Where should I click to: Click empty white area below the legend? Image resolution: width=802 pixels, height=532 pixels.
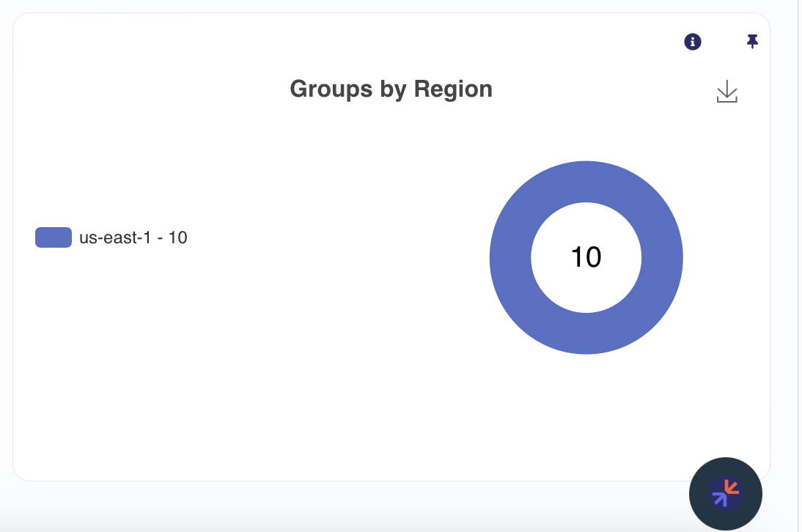153,358
